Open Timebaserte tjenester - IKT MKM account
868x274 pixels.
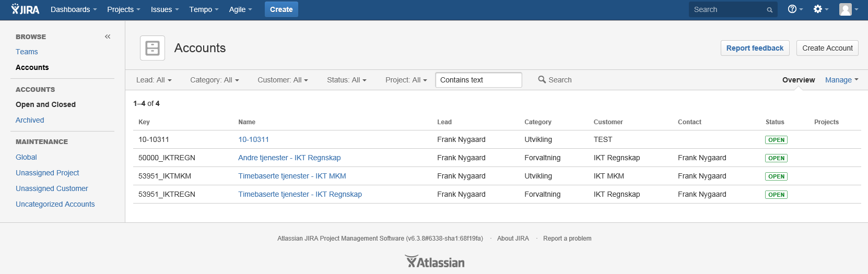click(292, 176)
